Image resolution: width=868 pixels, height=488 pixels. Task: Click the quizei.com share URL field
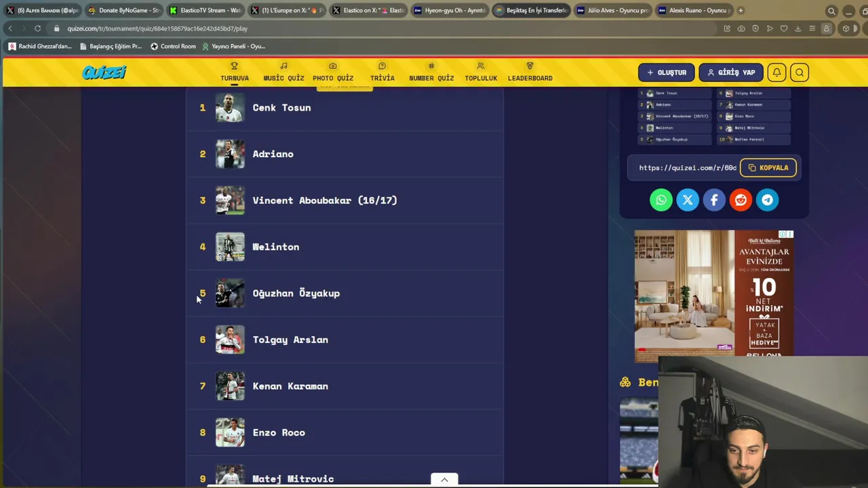pyautogui.click(x=687, y=168)
